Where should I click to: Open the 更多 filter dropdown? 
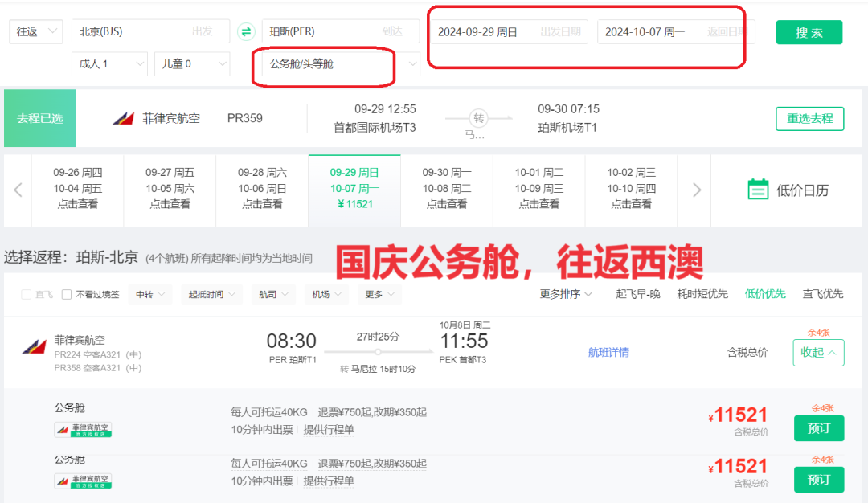(379, 294)
